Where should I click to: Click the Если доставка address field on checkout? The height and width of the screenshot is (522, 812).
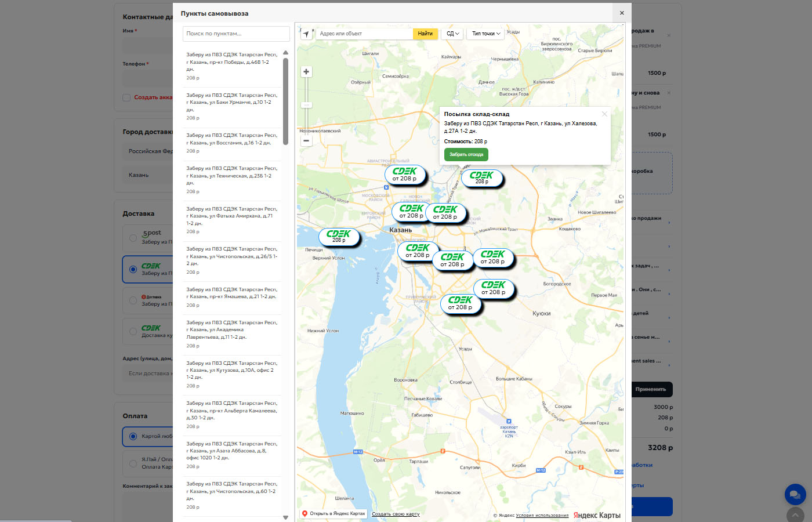tap(147, 374)
